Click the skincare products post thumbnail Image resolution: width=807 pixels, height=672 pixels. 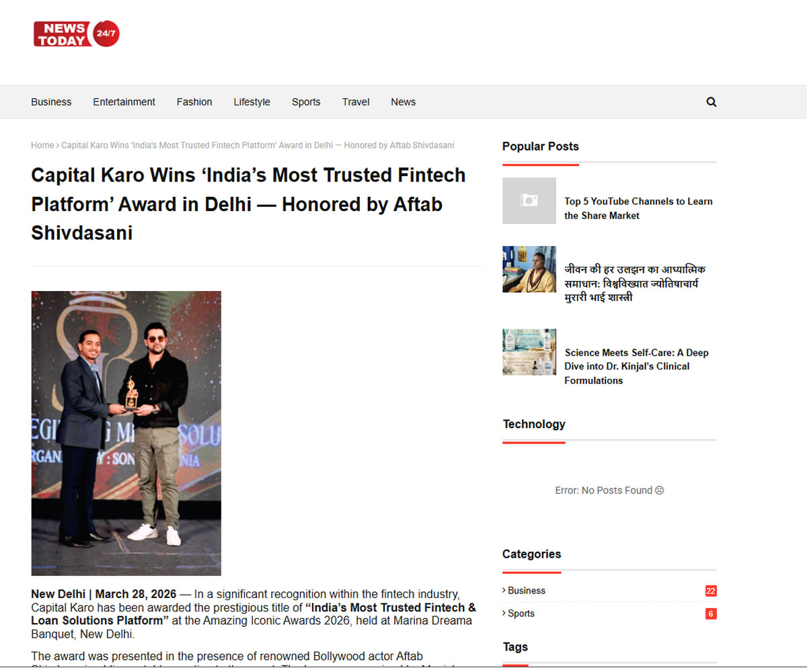pyautogui.click(x=529, y=351)
